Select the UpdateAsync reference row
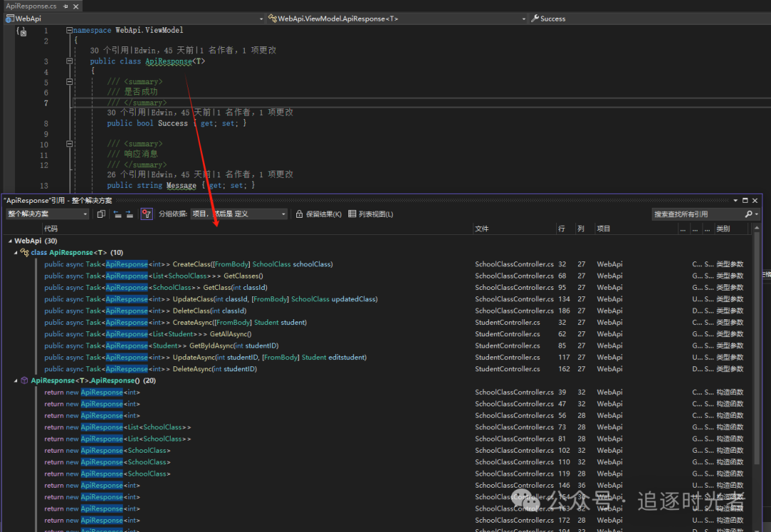771x532 pixels. click(394, 358)
